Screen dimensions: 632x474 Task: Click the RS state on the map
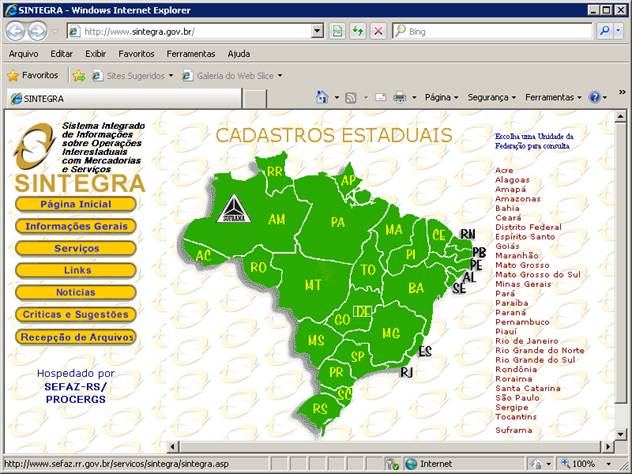(320, 409)
